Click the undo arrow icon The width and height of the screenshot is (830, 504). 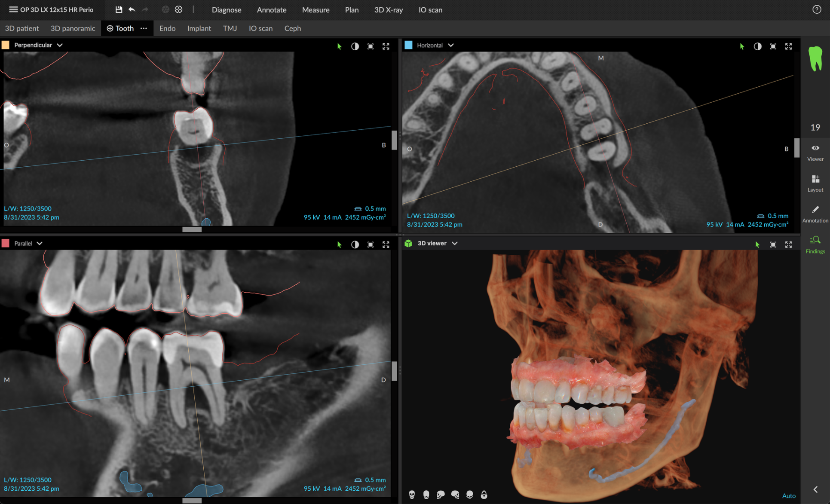point(132,9)
